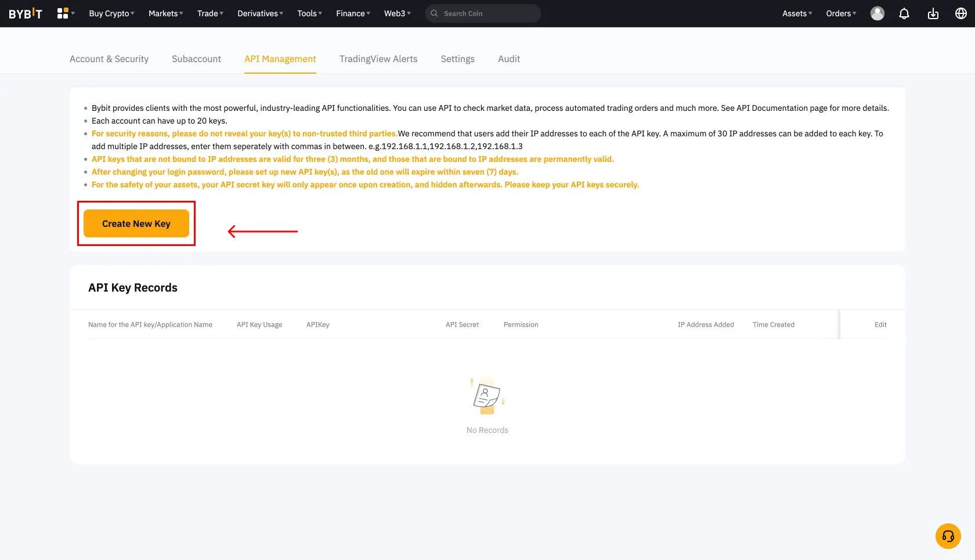Click the search magnifier icon
This screenshot has height=560, width=975.
tap(434, 13)
